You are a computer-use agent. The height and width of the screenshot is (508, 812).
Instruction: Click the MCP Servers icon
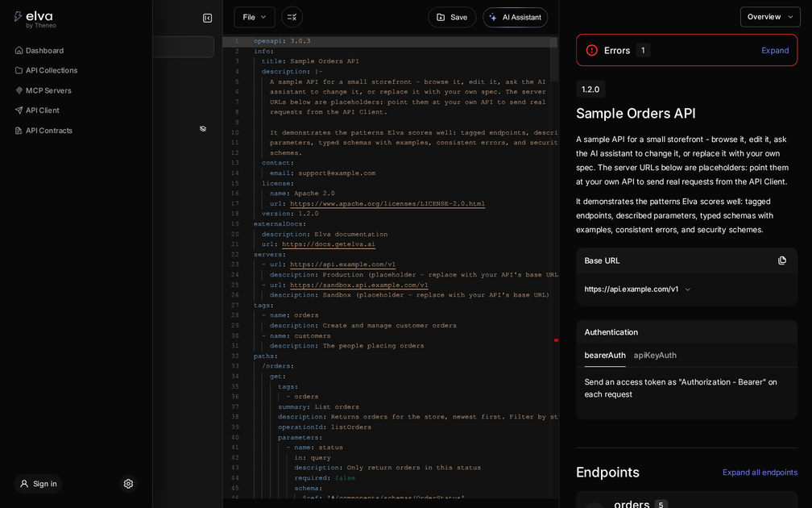coord(19,90)
